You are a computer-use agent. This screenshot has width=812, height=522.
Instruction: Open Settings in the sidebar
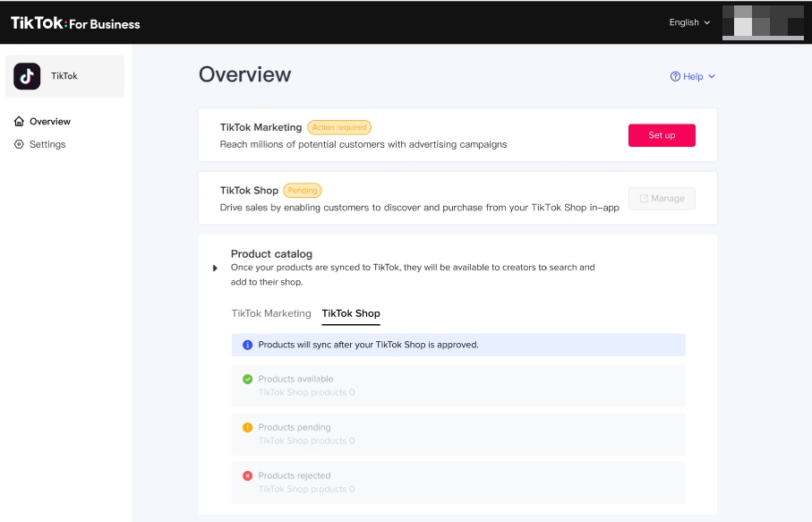(47, 144)
